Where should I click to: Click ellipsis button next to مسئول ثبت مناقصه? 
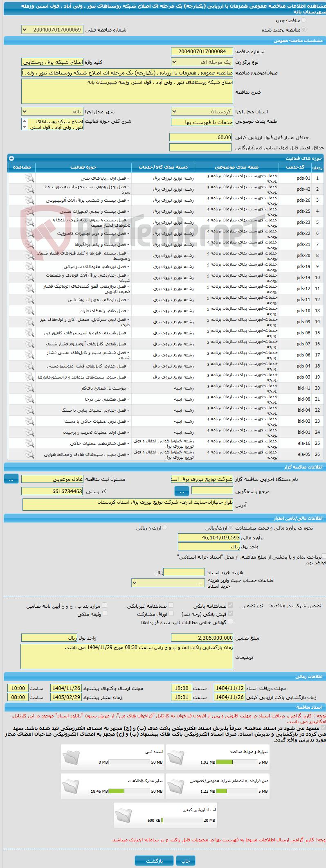tap(11, 479)
